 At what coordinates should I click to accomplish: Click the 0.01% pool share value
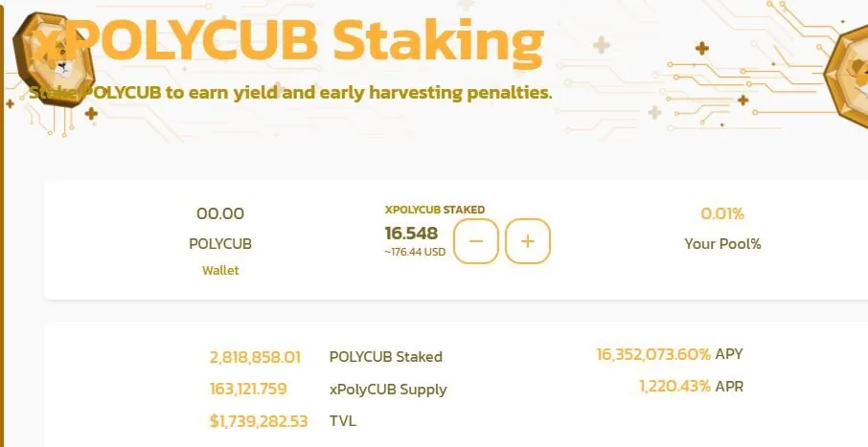[722, 213]
